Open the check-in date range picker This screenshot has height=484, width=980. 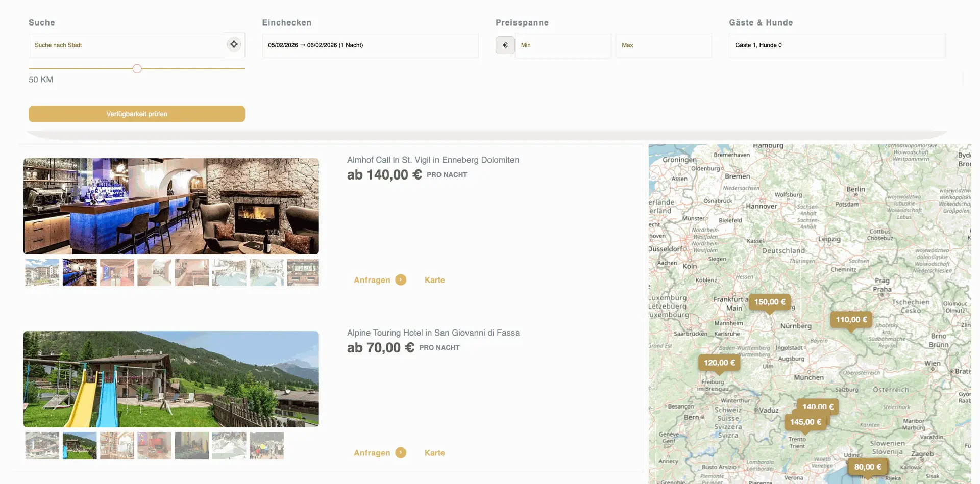click(370, 45)
